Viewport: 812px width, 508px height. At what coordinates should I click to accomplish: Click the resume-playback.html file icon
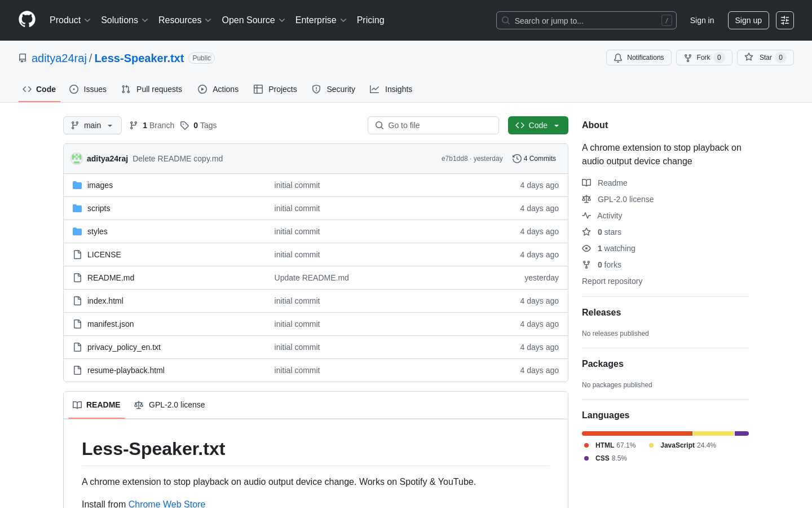(x=77, y=370)
